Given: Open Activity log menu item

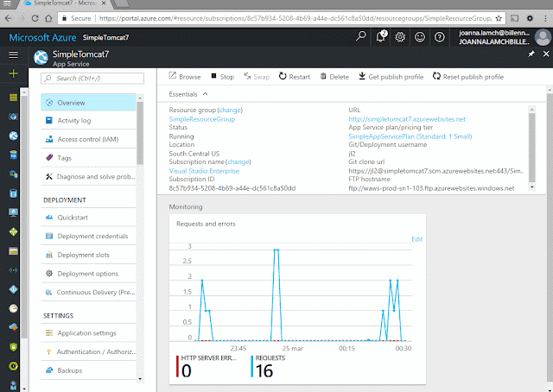Looking at the screenshot, I should (88, 121).
